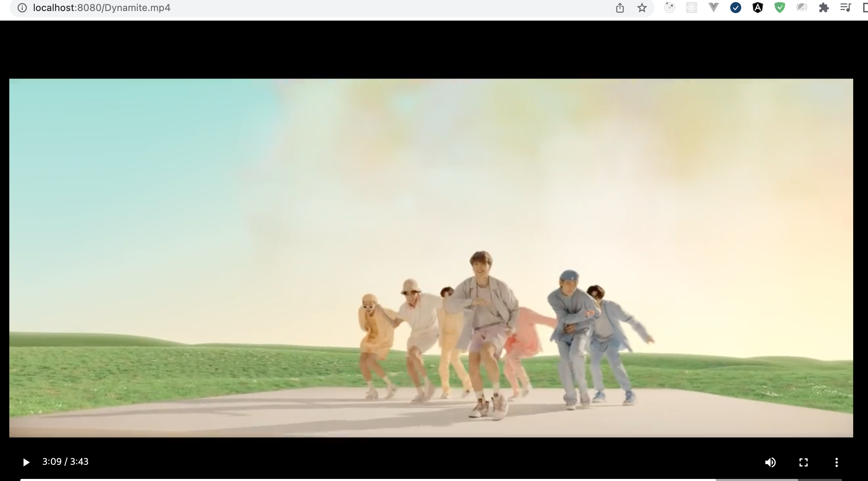Click the 3:09 / 3:43 time display

(x=65, y=462)
